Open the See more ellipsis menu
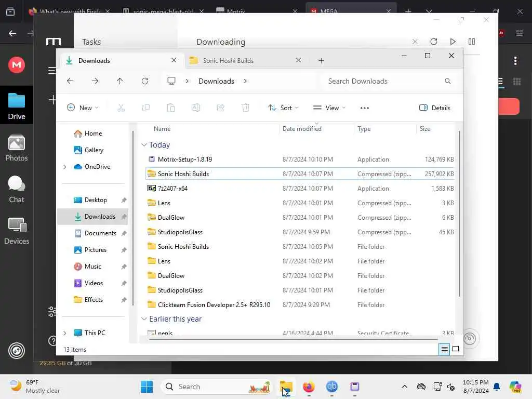Image resolution: width=532 pixels, height=399 pixels. pos(365,108)
